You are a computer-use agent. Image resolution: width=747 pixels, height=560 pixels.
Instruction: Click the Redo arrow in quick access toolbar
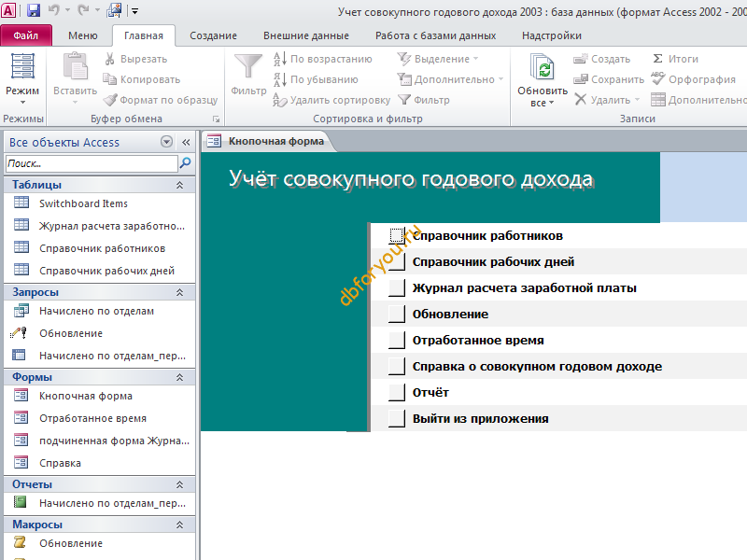point(83,10)
